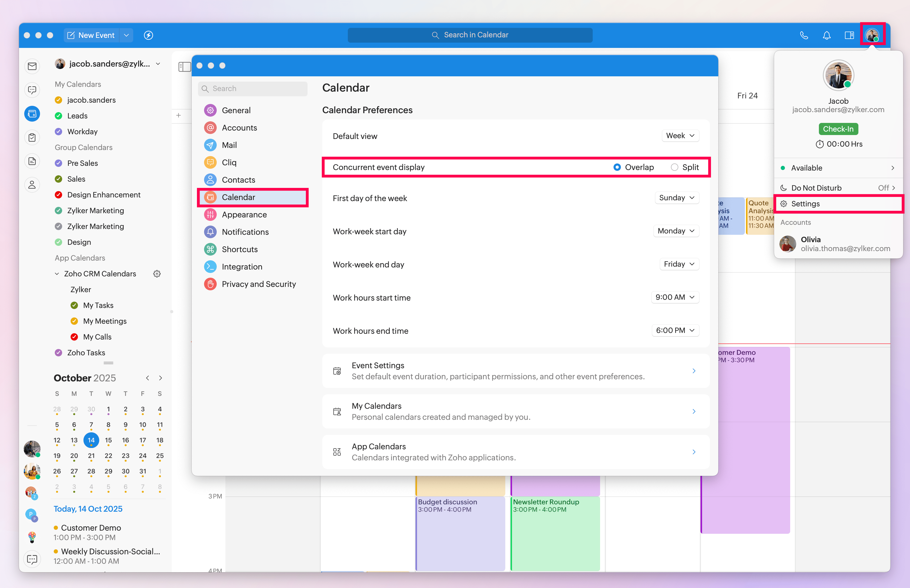Click the Design Enhancement red color dot
Screen dimensions: 910x588
pos(58,195)
